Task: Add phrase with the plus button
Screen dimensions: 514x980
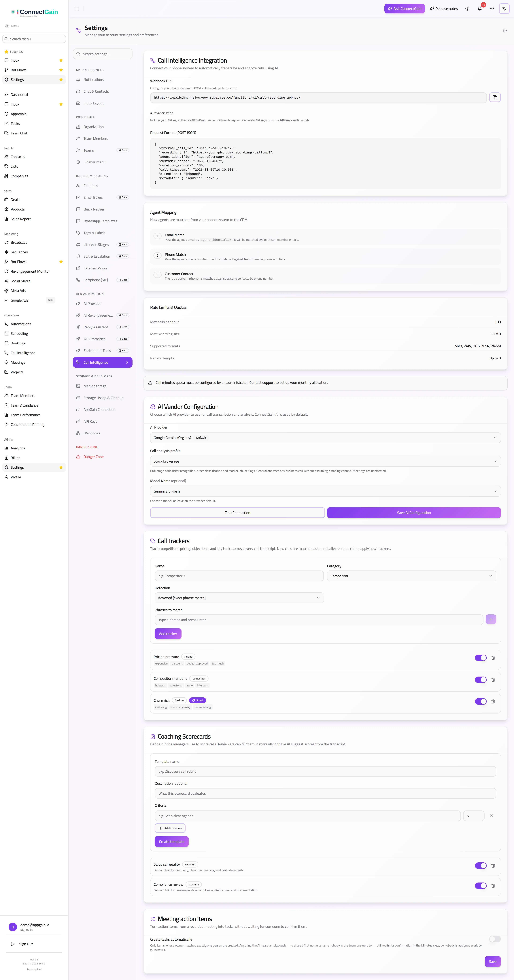Action: (491, 619)
